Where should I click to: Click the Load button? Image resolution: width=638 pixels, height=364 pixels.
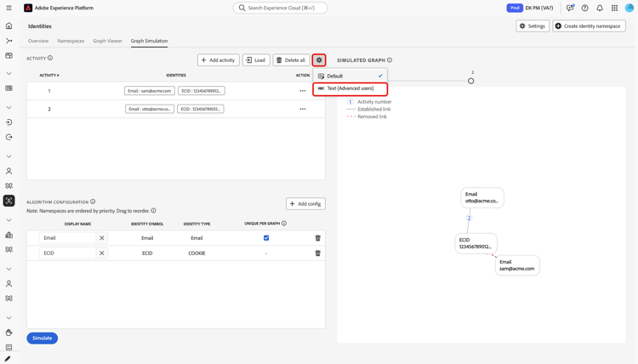click(256, 60)
